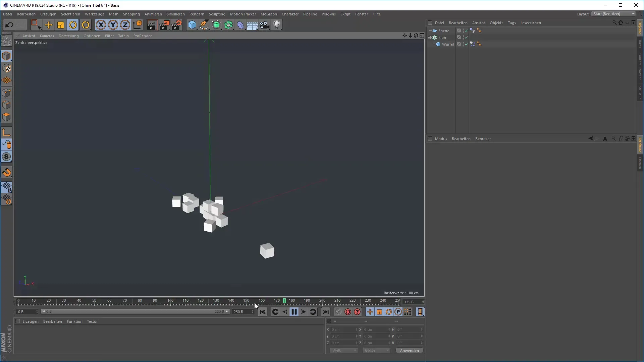The height and width of the screenshot is (362, 644).
Task: Click the timeline preview range slider bar
Action: pyautogui.click(x=135, y=312)
